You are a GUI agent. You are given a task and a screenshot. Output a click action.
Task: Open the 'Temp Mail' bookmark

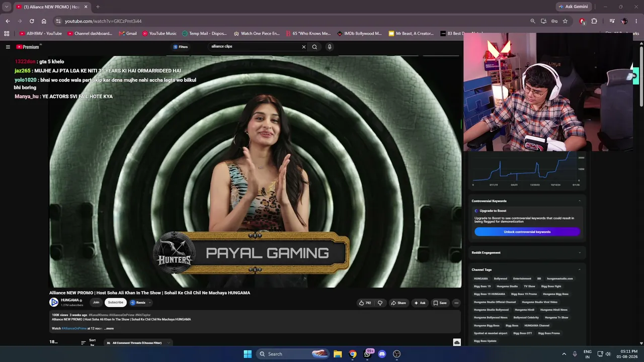pyautogui.click(x=204, y=34)
